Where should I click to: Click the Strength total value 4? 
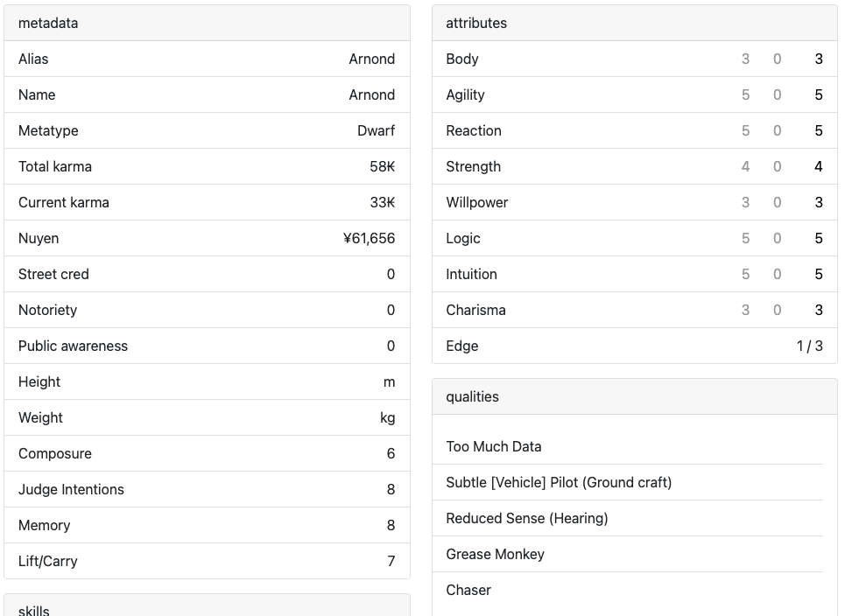click(818, 166)
